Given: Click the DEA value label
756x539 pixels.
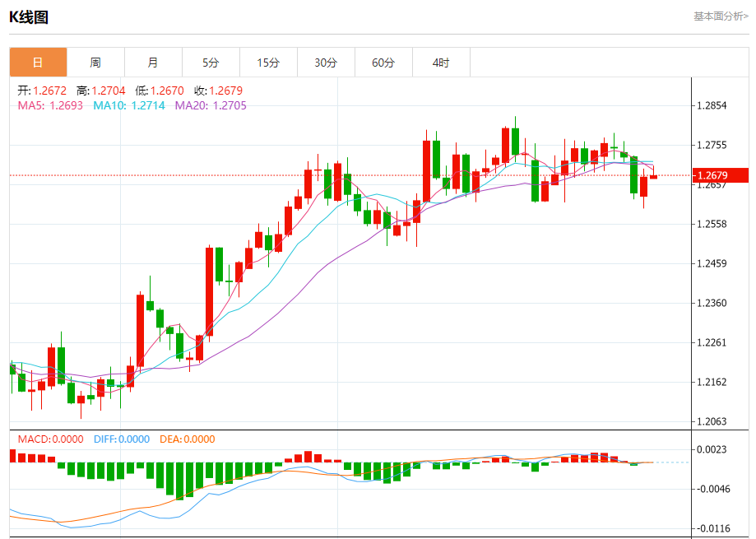Looking at the screenshot, I should pos(187,439).
